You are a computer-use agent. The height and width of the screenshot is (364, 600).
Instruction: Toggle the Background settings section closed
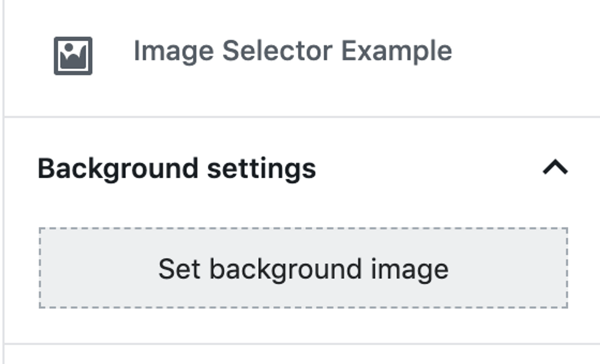(554, 168)
